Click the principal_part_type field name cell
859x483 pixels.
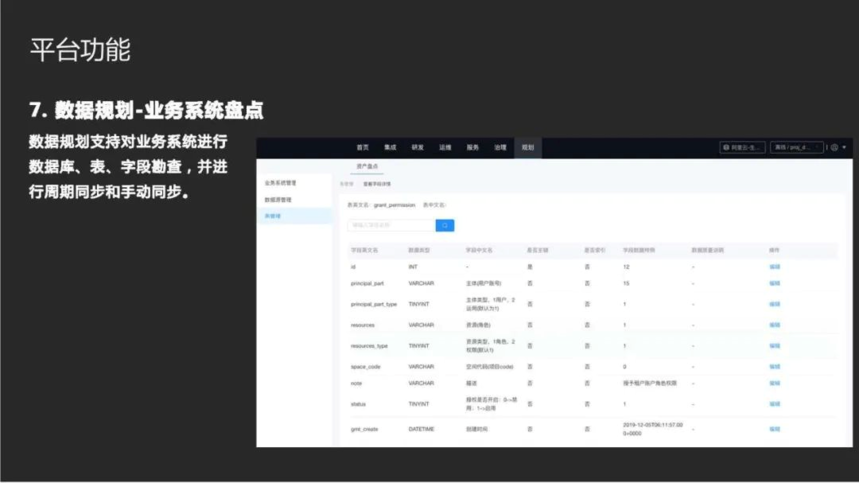pyautogui.click(x=374, y=304)
